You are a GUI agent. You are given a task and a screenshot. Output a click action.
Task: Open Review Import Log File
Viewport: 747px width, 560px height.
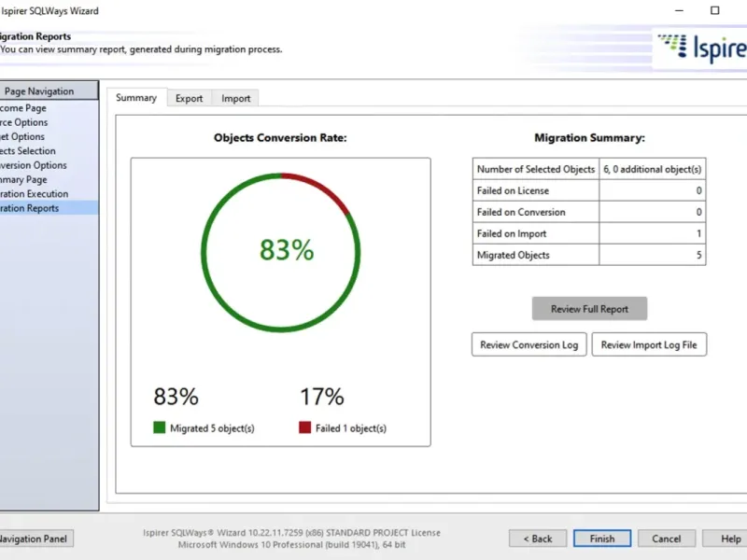(649, 344)
